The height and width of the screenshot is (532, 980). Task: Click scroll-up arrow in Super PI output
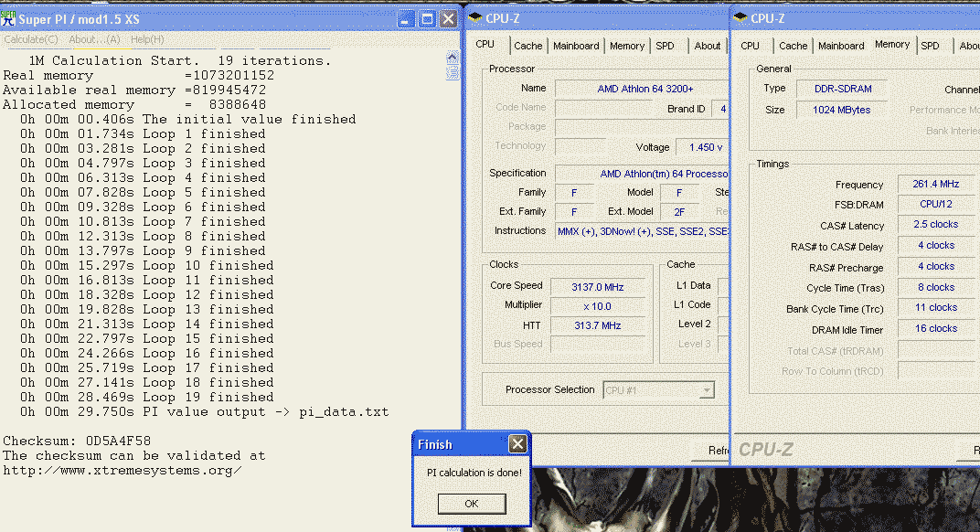click(453, 58)
